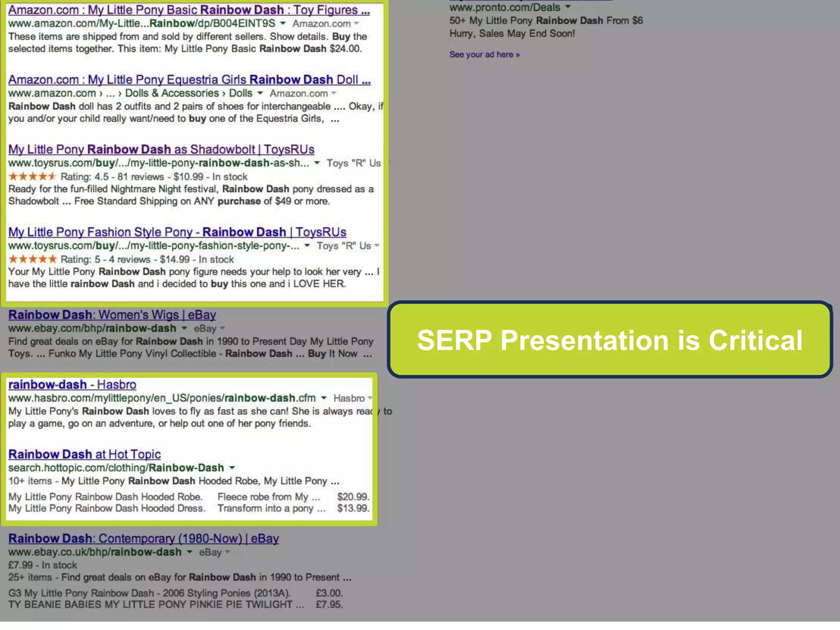Expand URL arrow in Fashion Style Pony result
Image resolution: width=840 pixels, height=630 pixels.
click(307, 246)
